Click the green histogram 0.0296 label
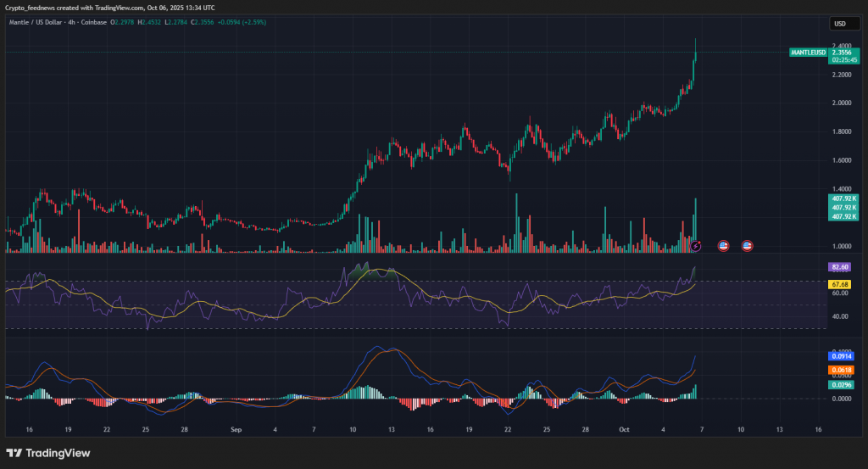868x469 pixels. click(x=841, y=385)
